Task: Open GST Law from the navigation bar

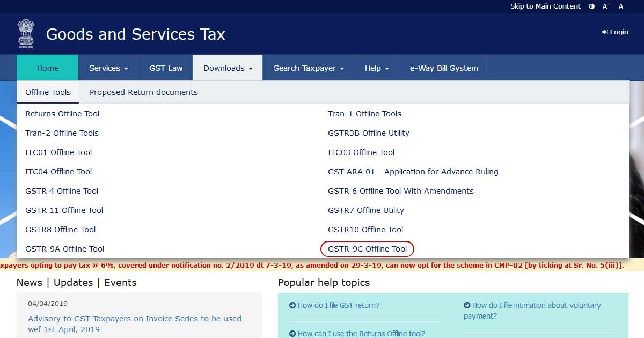Action: [x=166, y=68]
